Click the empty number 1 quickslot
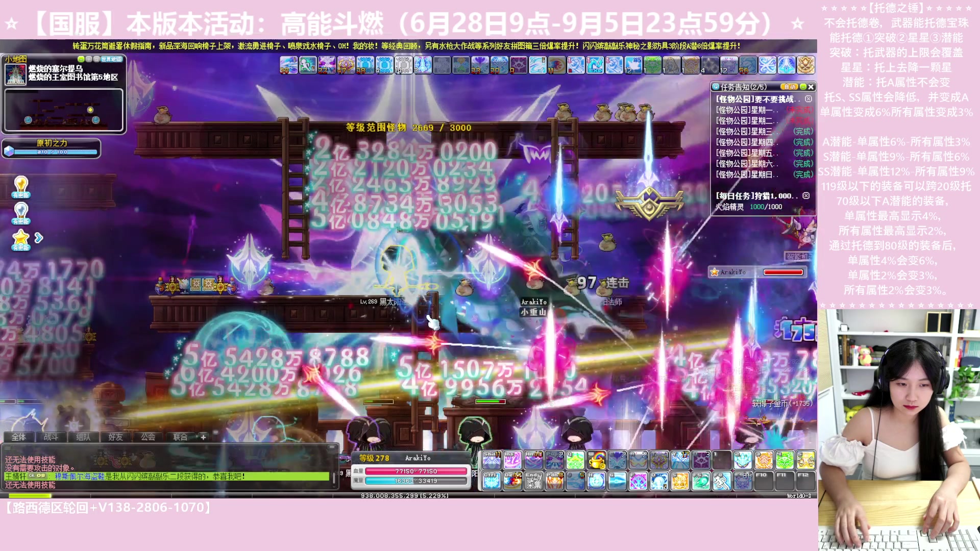This screenshot has height=551, width=980. pyautogui.click(x=722, y=460)
